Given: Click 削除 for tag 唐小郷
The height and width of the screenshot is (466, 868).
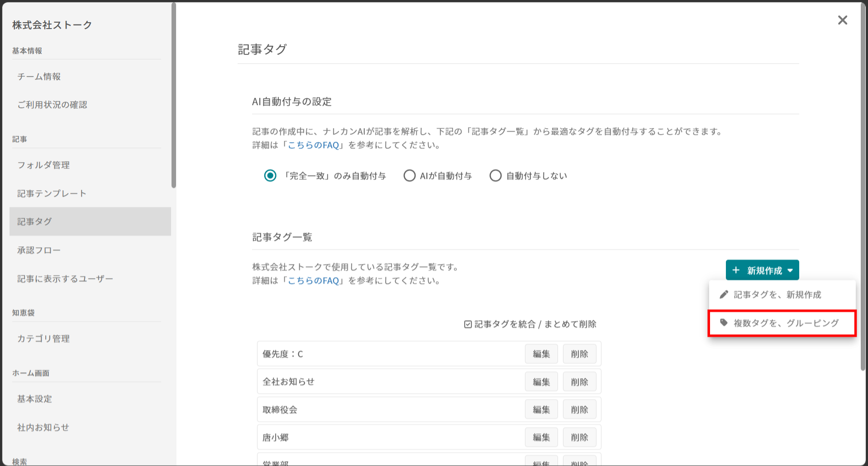Looking at the screenshot, I should click(579, 437).
